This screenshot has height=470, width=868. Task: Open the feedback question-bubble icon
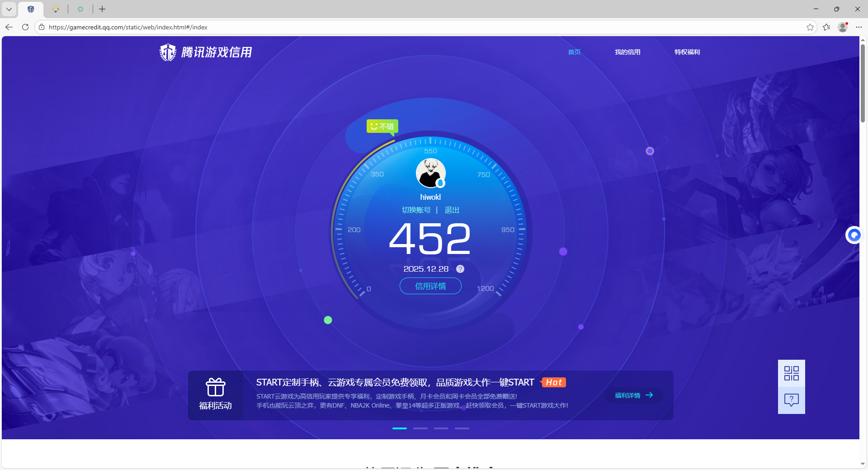pyautogui.click(x=791, y=399)
